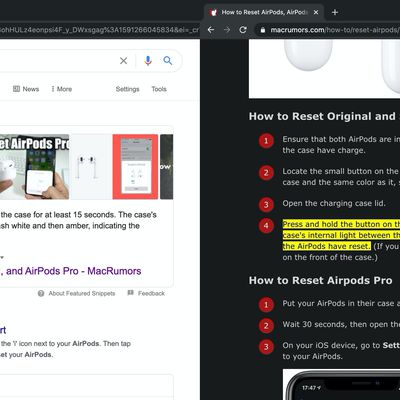The width and height of the screenshot is (400, 400).
Task: Open the News search tab
Action: (26, 89)
